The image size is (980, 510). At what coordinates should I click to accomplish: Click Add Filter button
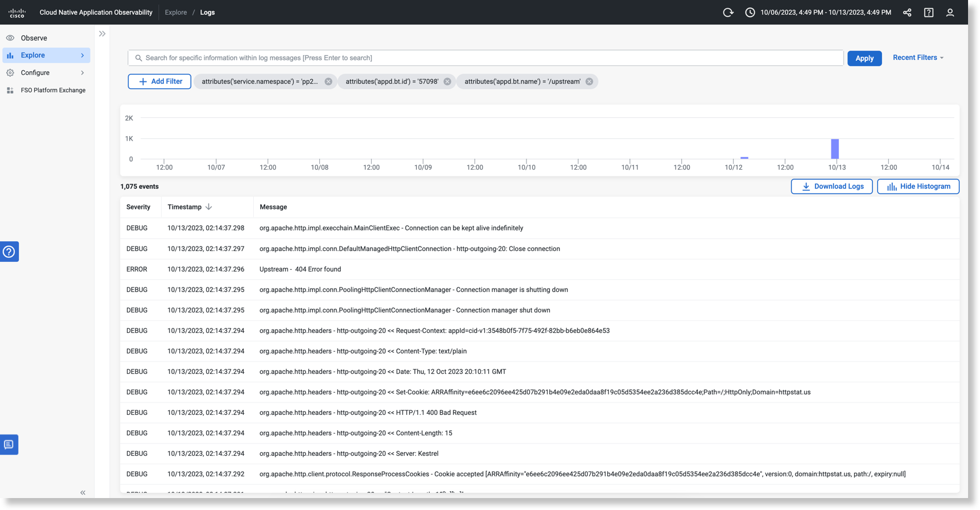click(159, 81)
